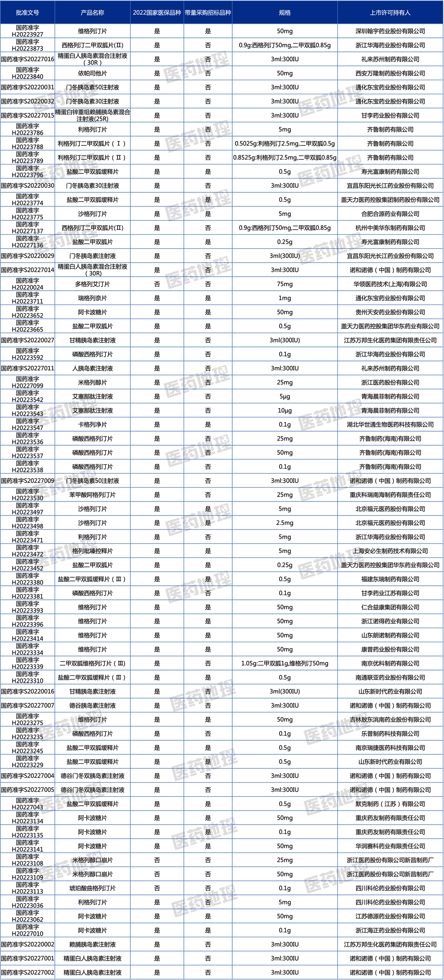444x980 pixels.
Task: Click first row cell under 产品名称
Action: pyautogui.click(x=92, y=31)
